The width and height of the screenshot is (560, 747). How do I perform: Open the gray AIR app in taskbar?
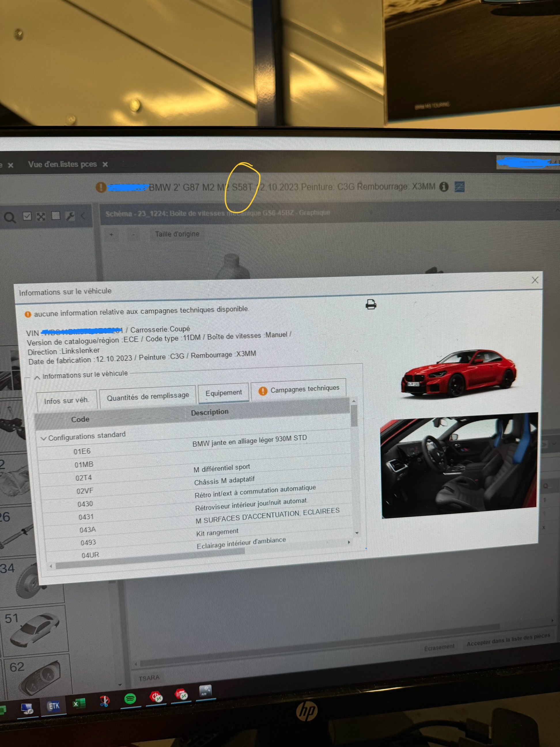click(205, 691)
